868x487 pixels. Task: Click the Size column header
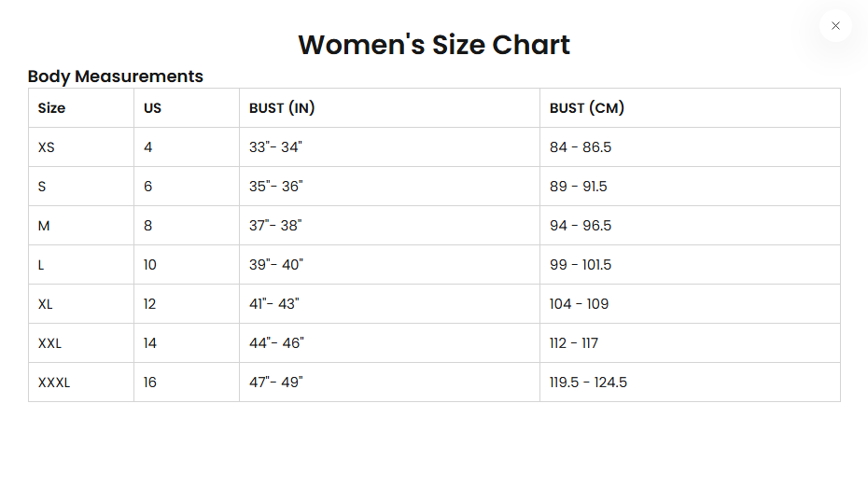(x=52, y=108)
